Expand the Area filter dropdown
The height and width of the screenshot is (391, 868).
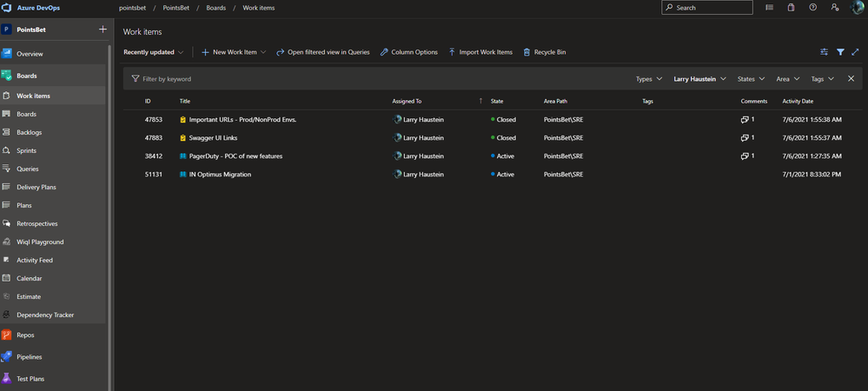[788, 79]
